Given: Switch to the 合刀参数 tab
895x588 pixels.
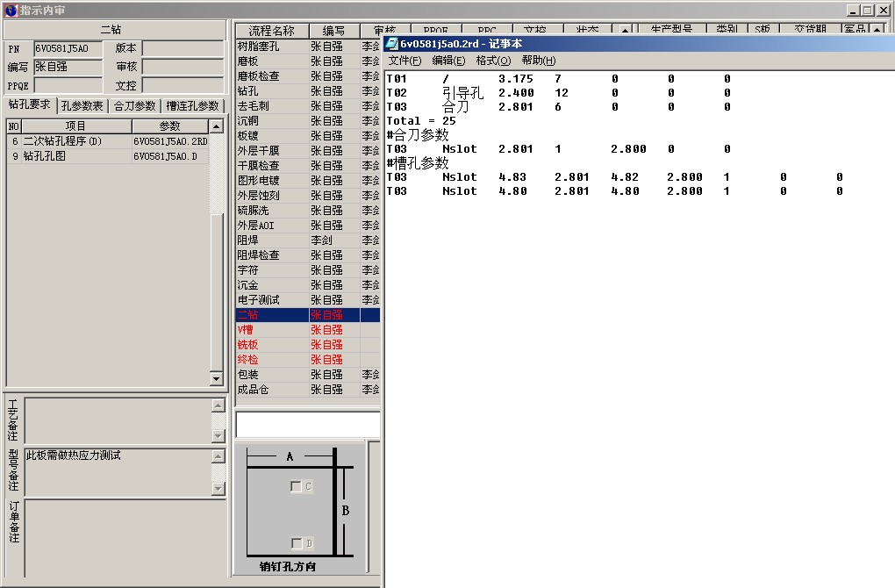Looking at the screenshot, I should pos(135,106).
